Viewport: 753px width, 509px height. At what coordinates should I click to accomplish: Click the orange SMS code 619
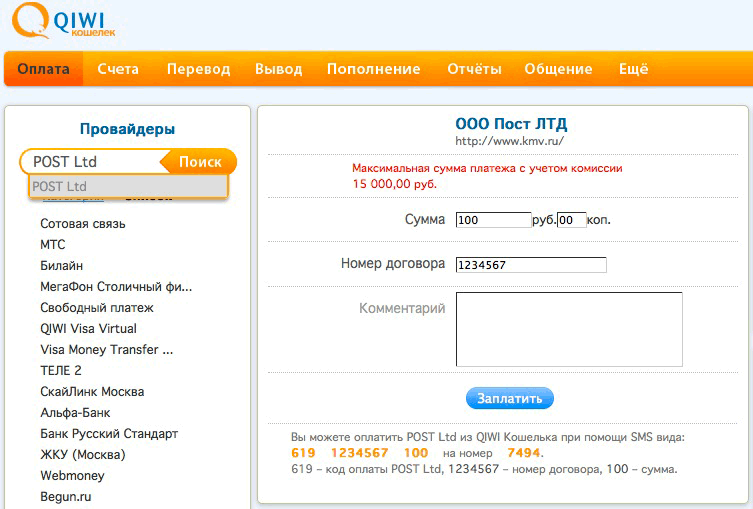pos(303,453)
